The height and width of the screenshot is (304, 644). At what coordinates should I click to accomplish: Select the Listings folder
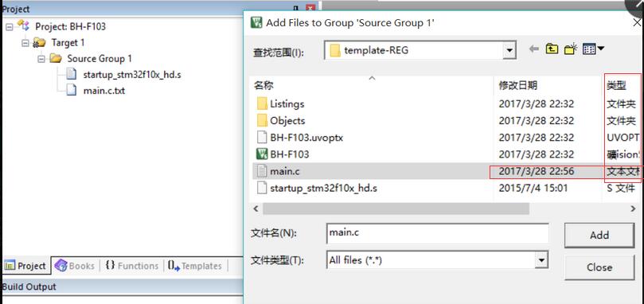pos(287,104)
